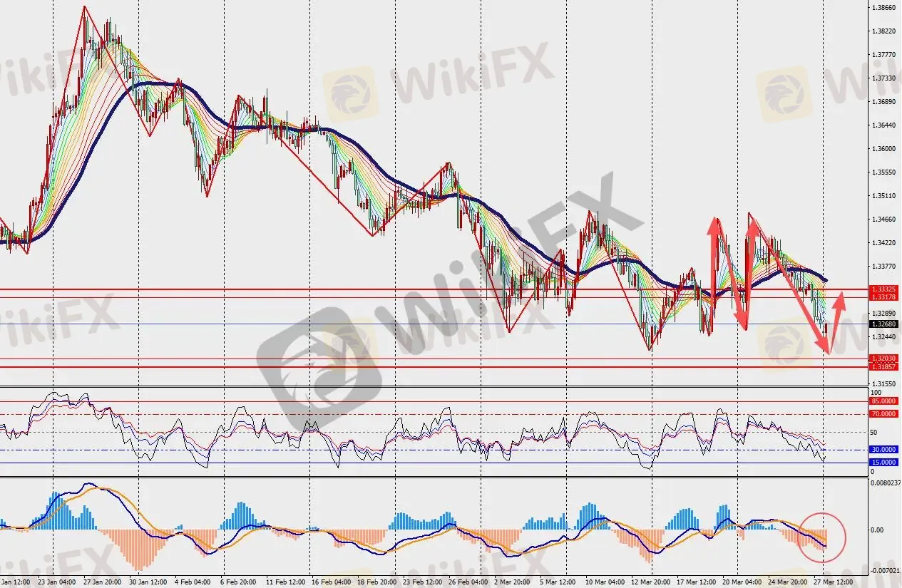Click the 1.37330 price axis value

click(883, 78)
